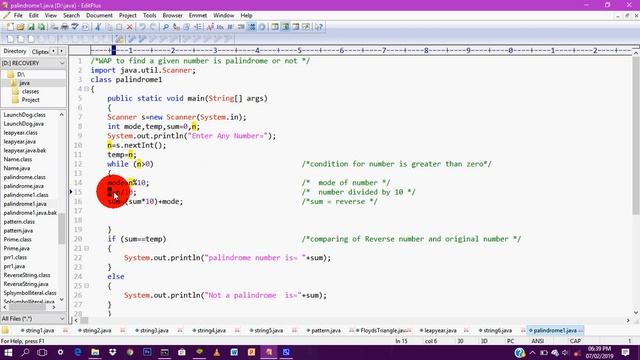Undo the last edit via toolbar
This screenshot has height=360, width=640.
point(142,27)
